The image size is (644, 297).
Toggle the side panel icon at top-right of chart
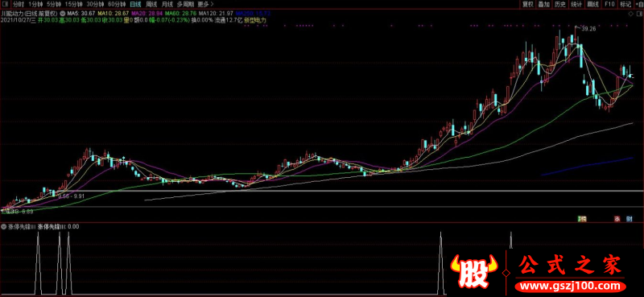coord(639,14)
